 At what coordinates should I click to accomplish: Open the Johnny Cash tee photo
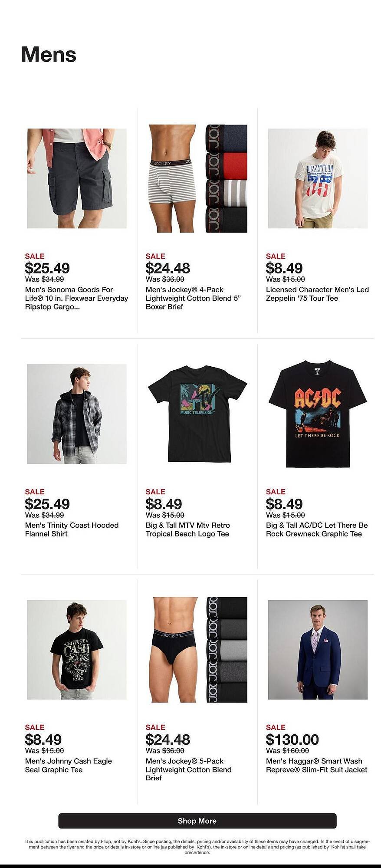[77, 650]
